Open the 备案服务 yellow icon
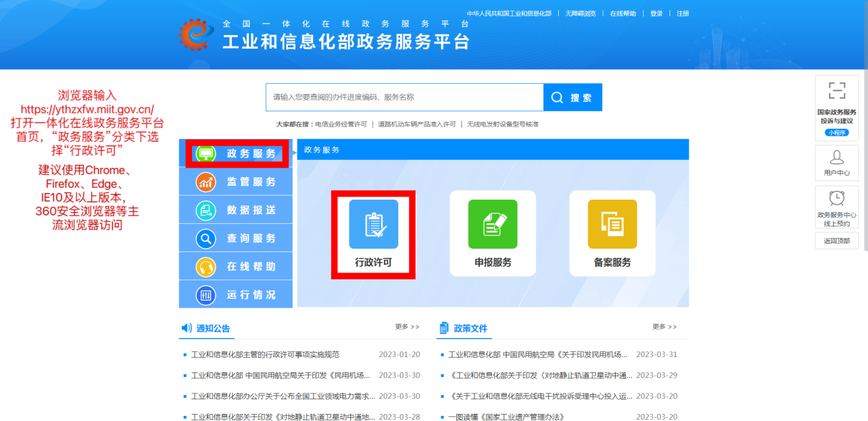The image size is (868, 421). coord(613,224)
